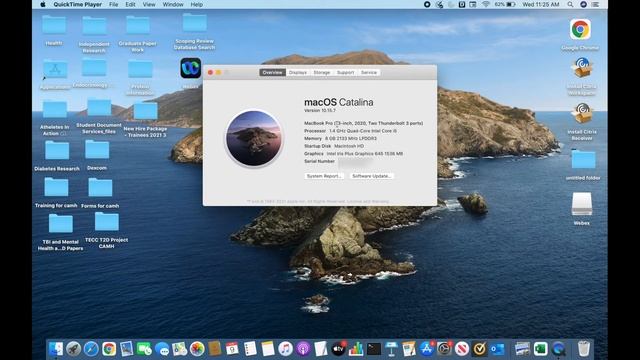Select the Webex disk on desktop

coord(582,203)
